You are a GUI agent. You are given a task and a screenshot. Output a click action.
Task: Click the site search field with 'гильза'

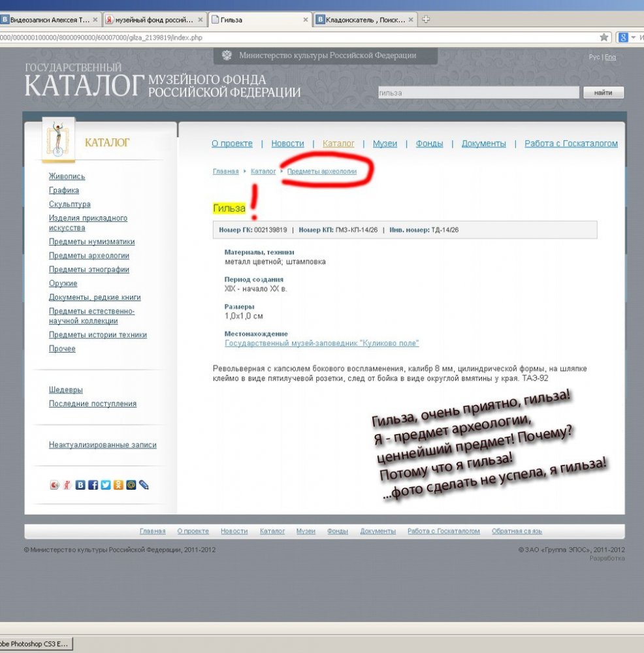click(x=478, y=93)
